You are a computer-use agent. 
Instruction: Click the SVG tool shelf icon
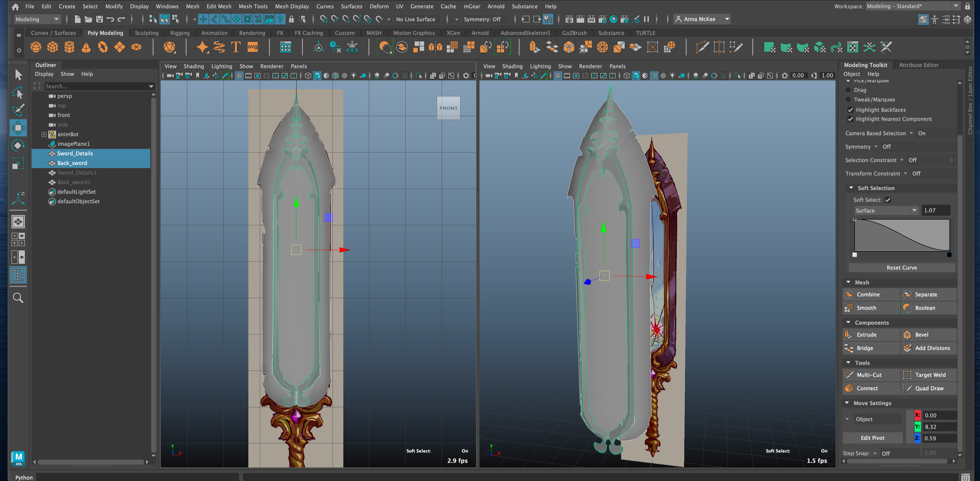click(253, 47)
